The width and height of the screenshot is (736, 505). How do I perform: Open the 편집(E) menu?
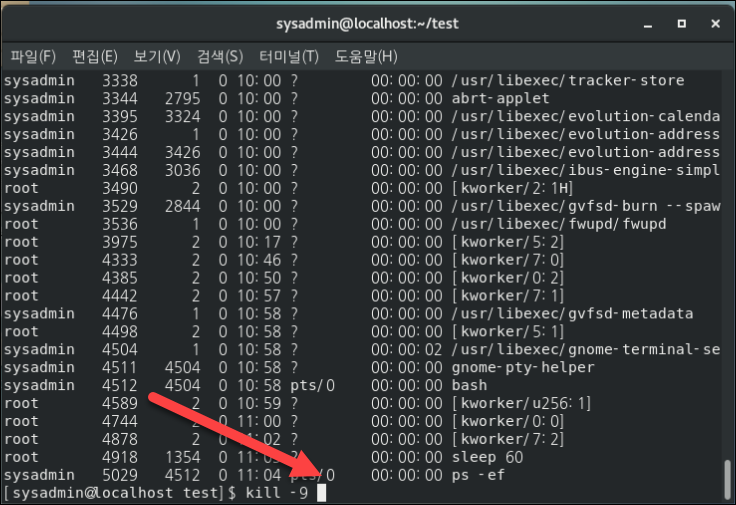coord(95,57)
